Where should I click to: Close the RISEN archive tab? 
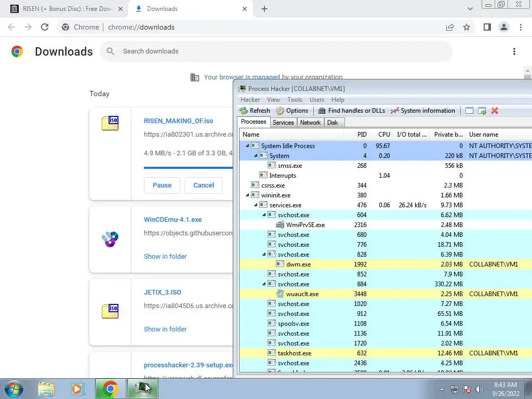click(x=121, y=9)
